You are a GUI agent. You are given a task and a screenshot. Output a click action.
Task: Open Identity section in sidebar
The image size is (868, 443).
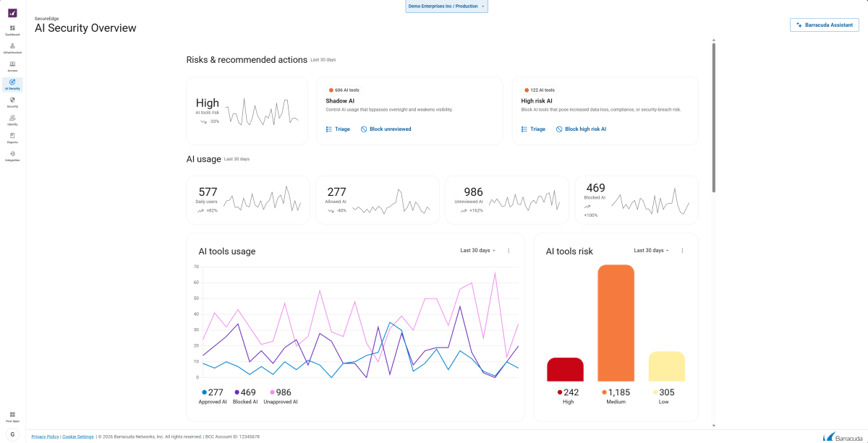12,119
